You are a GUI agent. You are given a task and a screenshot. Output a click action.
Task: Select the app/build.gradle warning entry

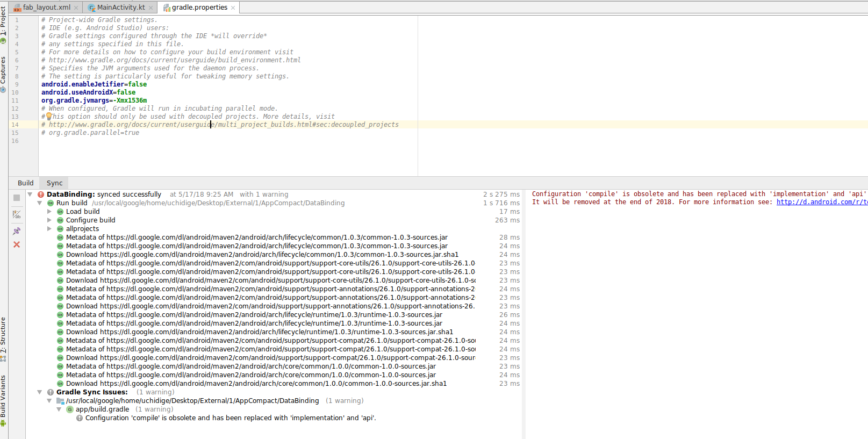click(102, 409)
